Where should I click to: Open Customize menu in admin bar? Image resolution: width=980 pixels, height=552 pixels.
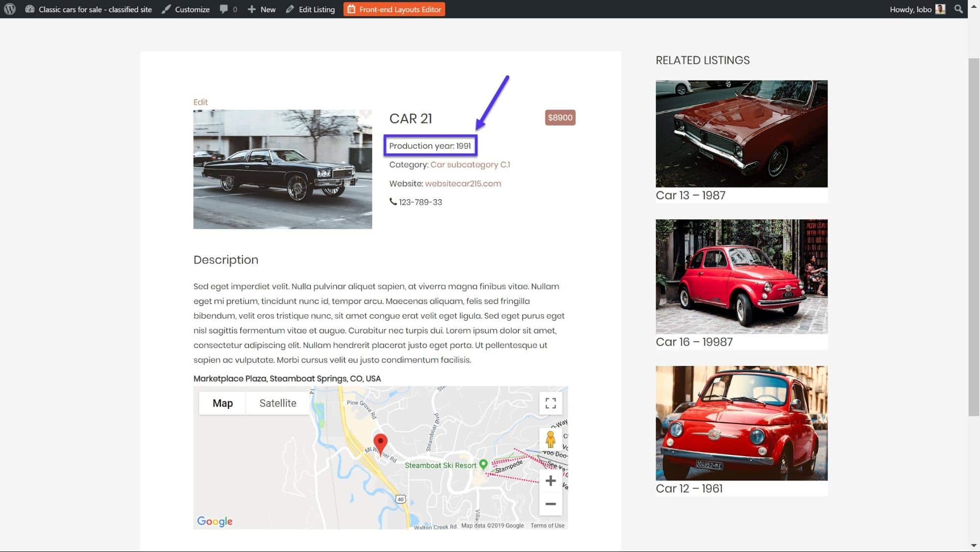(192, 9)
